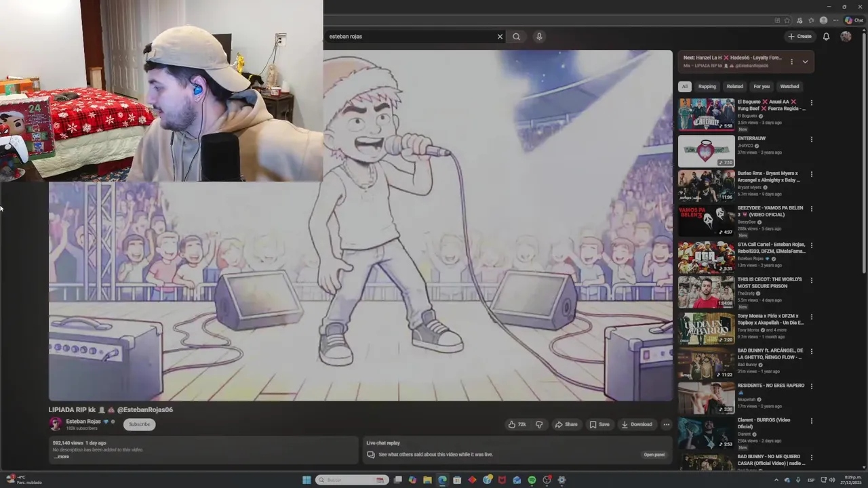Open options for El Bogueto video

(811, 103)
